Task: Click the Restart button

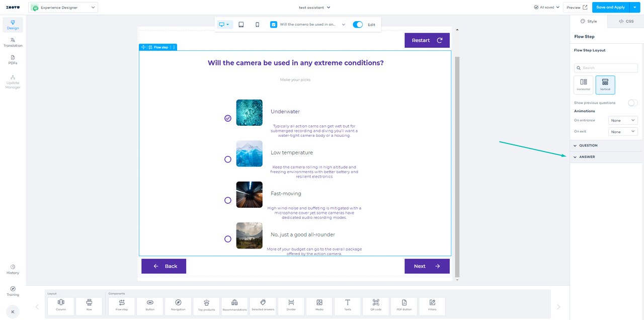Action: 427,40
